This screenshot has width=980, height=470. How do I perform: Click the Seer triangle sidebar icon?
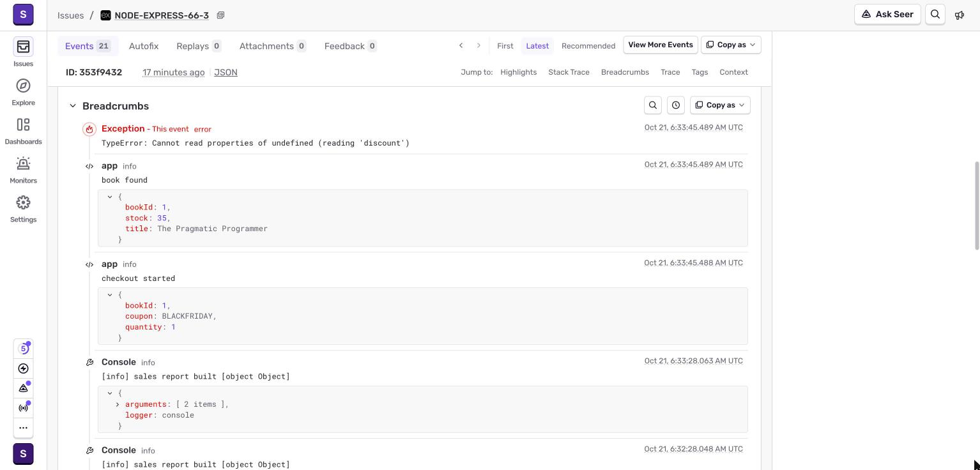[24, 388]
